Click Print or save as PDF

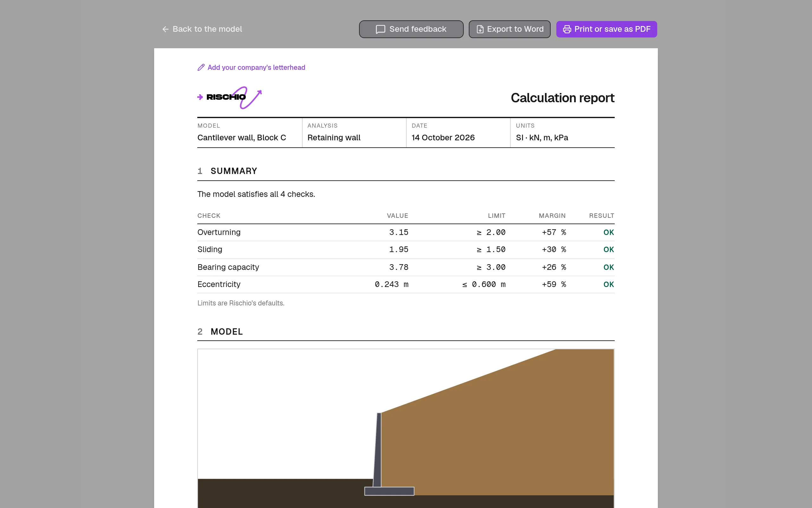pyautogui.click(x=606, y=29)
